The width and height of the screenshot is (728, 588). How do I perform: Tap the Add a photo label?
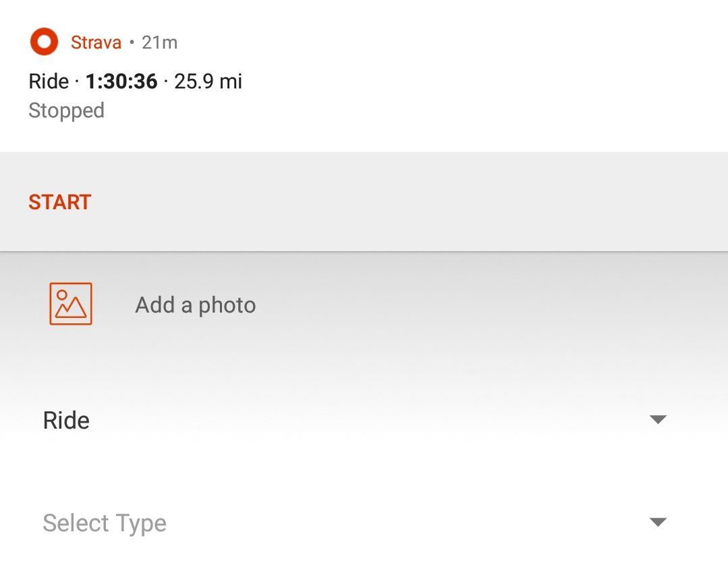coord(196,305)
